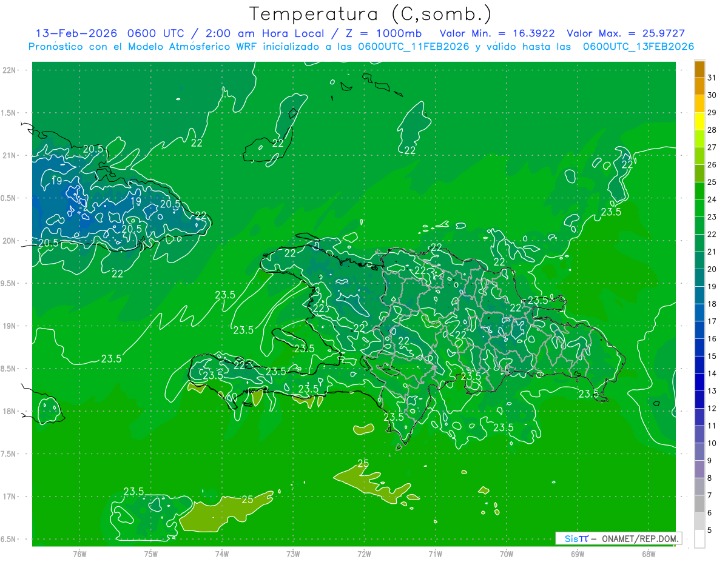
Task: Click the title 'Temperatura (C,somb.)'
Action: tap(371, 14)
